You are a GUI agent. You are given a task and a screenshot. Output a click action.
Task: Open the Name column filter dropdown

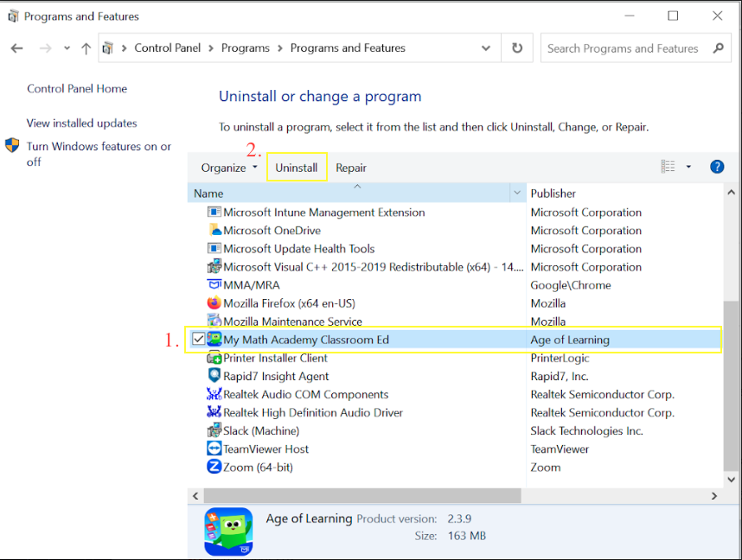(517, 193)
